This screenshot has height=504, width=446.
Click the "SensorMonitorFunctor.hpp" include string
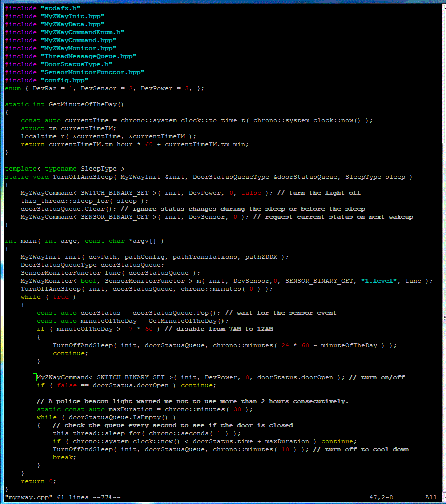93,72
